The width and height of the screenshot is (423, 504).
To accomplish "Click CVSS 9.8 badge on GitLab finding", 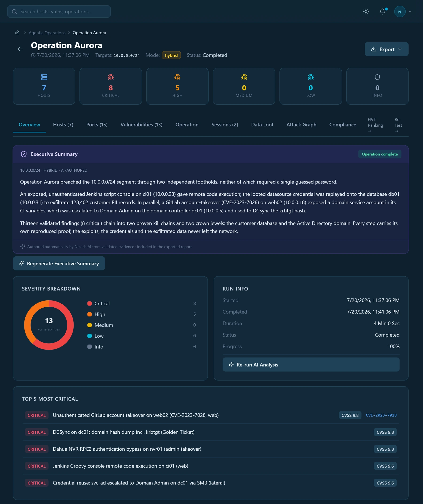I will point(350,415).
